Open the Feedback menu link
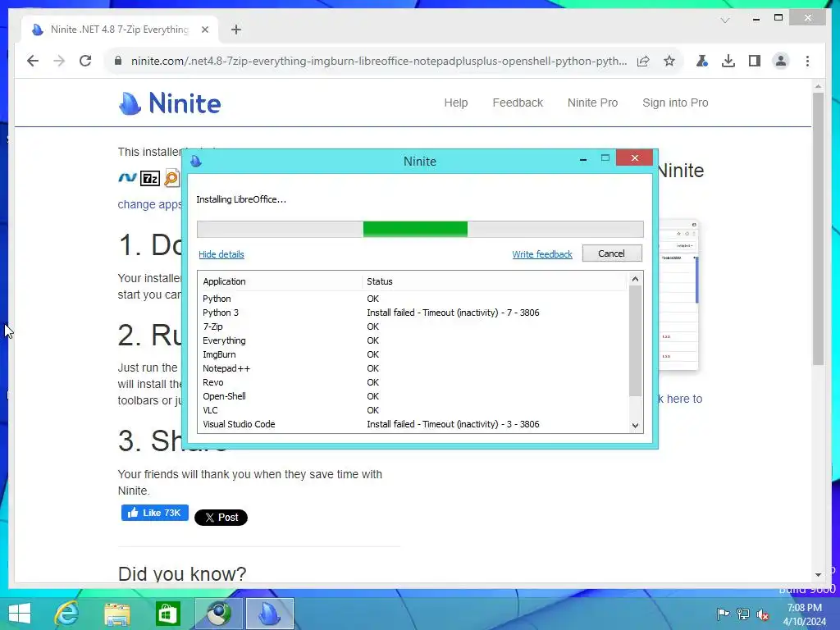Image resolution: width=840 pixels, height=630 pixels. pos(518,103)
